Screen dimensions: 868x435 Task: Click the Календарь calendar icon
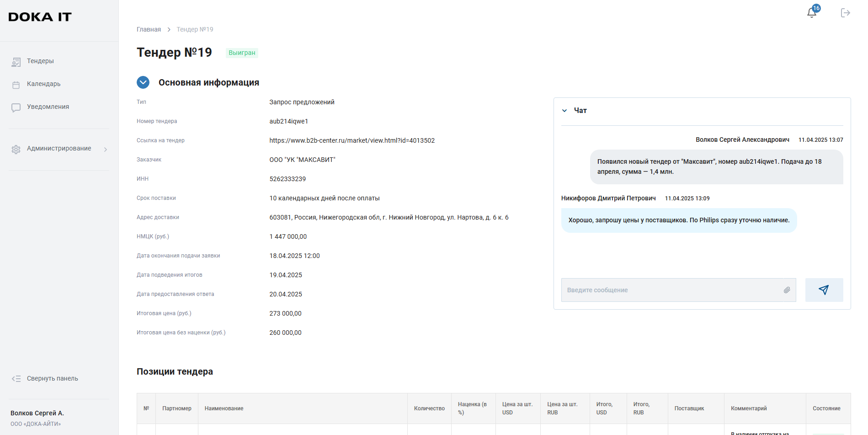coord(16,85)
